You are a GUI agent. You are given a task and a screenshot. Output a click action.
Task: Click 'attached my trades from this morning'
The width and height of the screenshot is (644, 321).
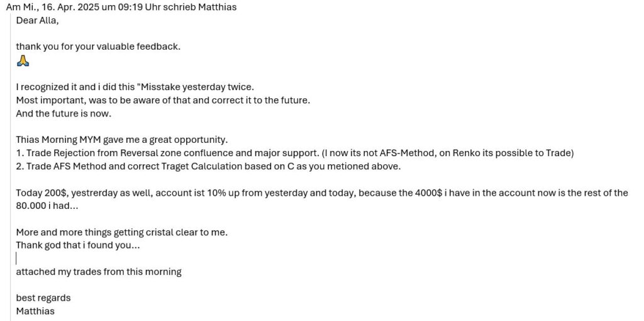coord(99,272)
